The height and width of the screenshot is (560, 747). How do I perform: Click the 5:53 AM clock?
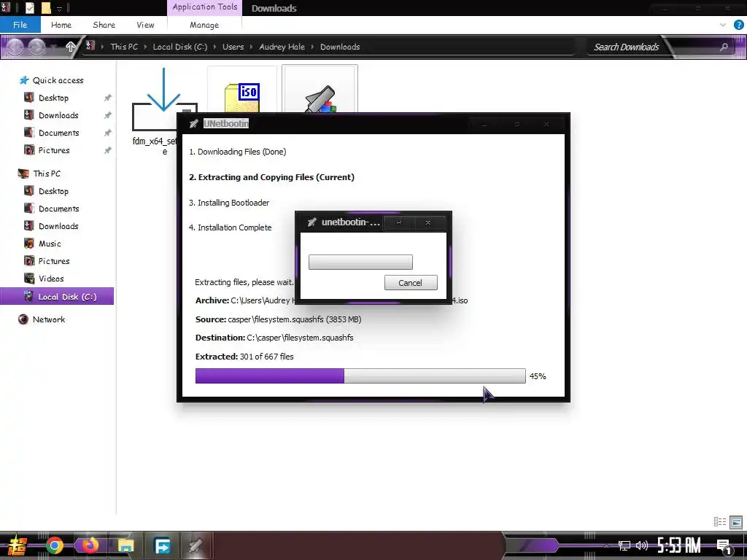[x=679, y=545]
